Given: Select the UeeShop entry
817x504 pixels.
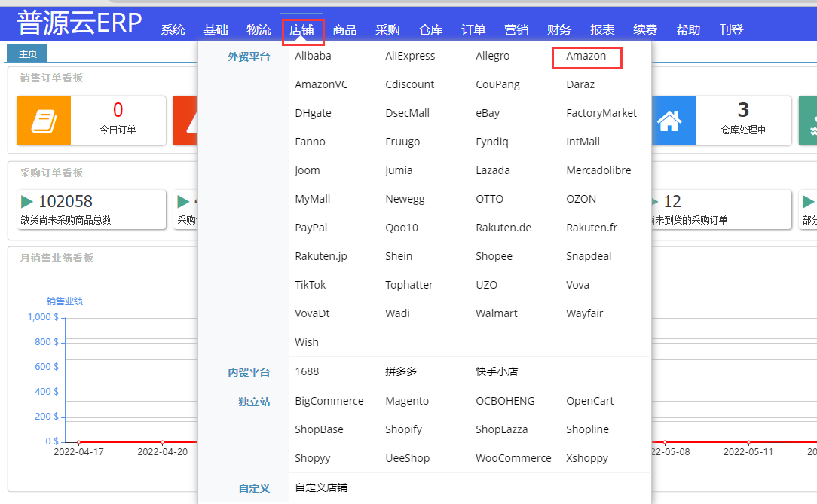Looking at the screenshot, I should [x=408, y=459].
